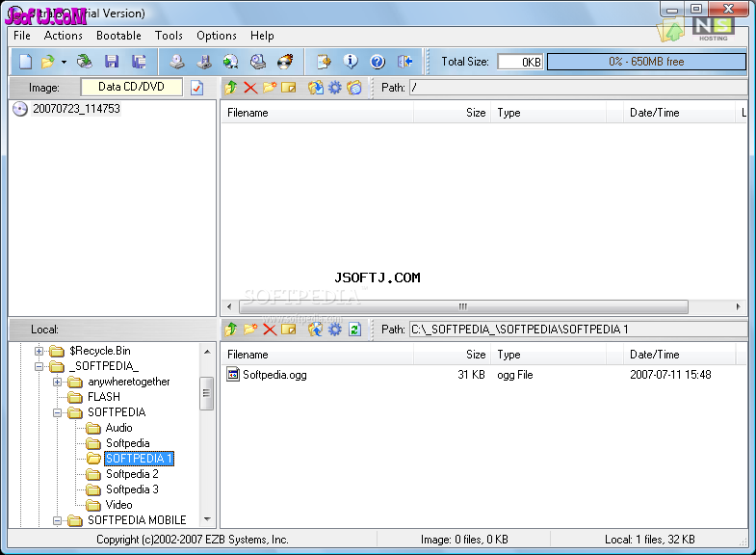
Task: Open the Bootable menu
Action: [x=118, y=36]
